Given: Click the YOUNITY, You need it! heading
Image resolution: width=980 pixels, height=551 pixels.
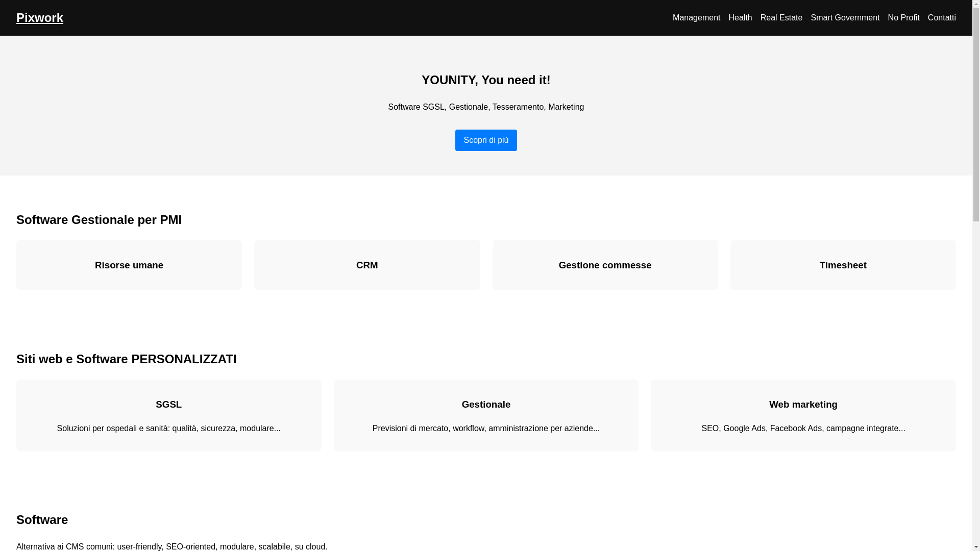Looking at the screenshot, I should (x=486, y=80).
